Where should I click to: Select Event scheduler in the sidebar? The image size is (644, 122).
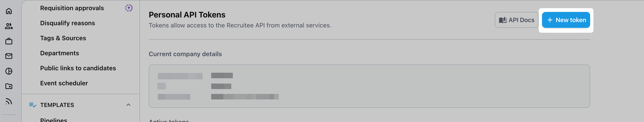click(64, 83)
